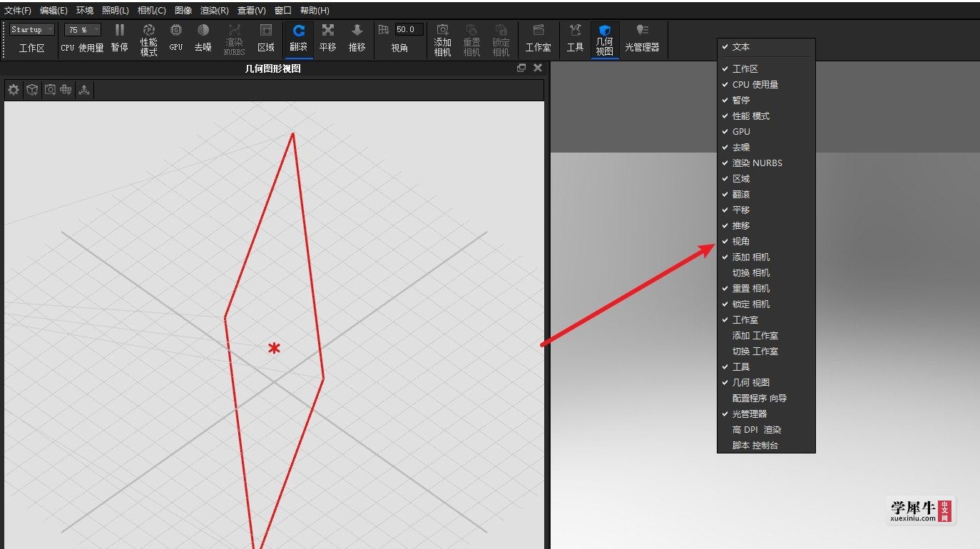
Task: Click the 渲染 NURBS toolbar icon
Action: 234,30
